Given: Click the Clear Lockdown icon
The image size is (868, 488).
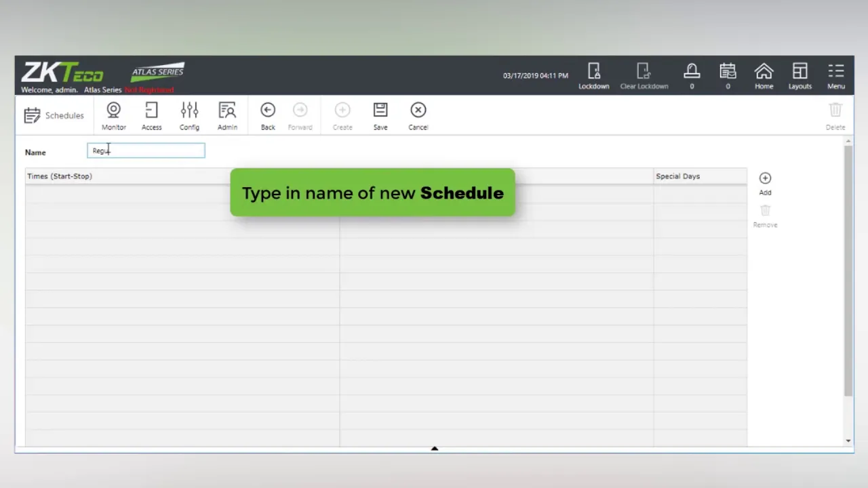Looking at the screenshot, I should [x=644, y=75].
